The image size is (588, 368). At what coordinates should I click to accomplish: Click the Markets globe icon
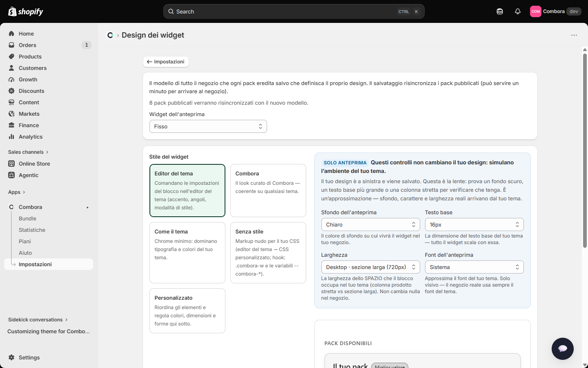tap(11, 114)
